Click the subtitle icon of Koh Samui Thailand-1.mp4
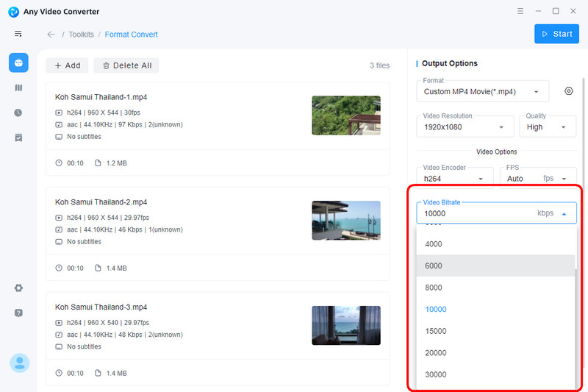The width and height of the screenshot is (588, 392). (59, 137)
